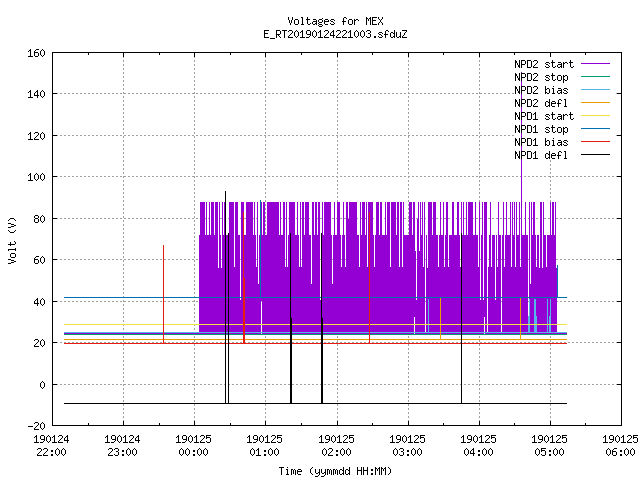Click the red NPD1 bias legend line
The image size is (640, 480).
pyautogui.click(x=596, y=142)
